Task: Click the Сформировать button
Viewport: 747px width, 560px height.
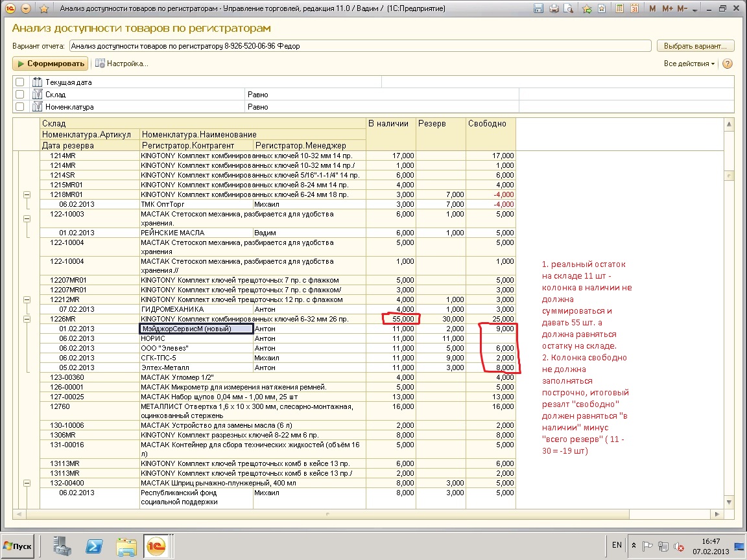Action: 51,64
